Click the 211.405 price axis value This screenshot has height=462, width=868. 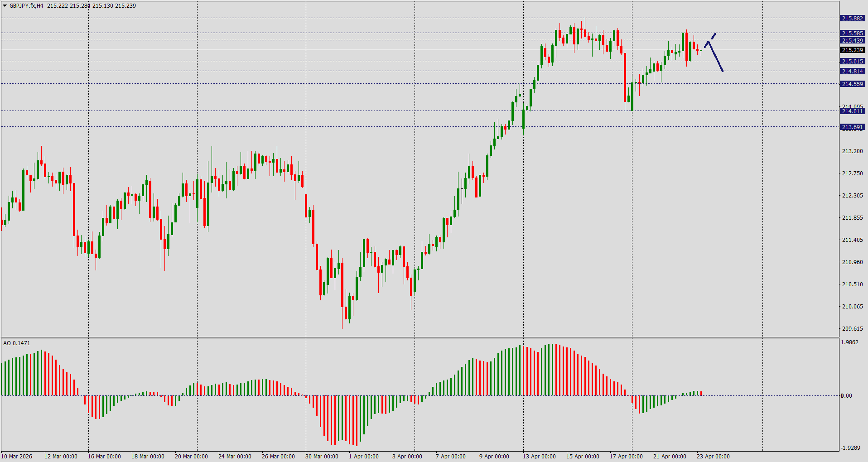852,240
